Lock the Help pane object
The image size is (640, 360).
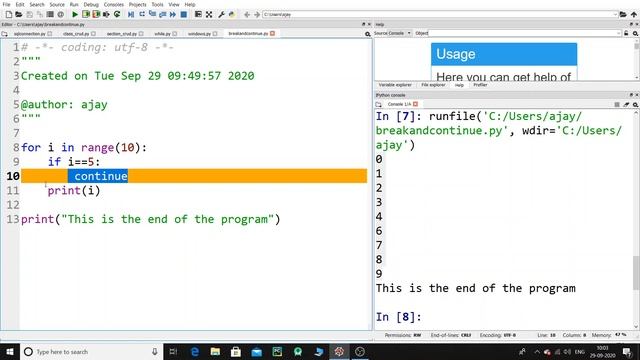pyautogui.click(x=626, y=33)
